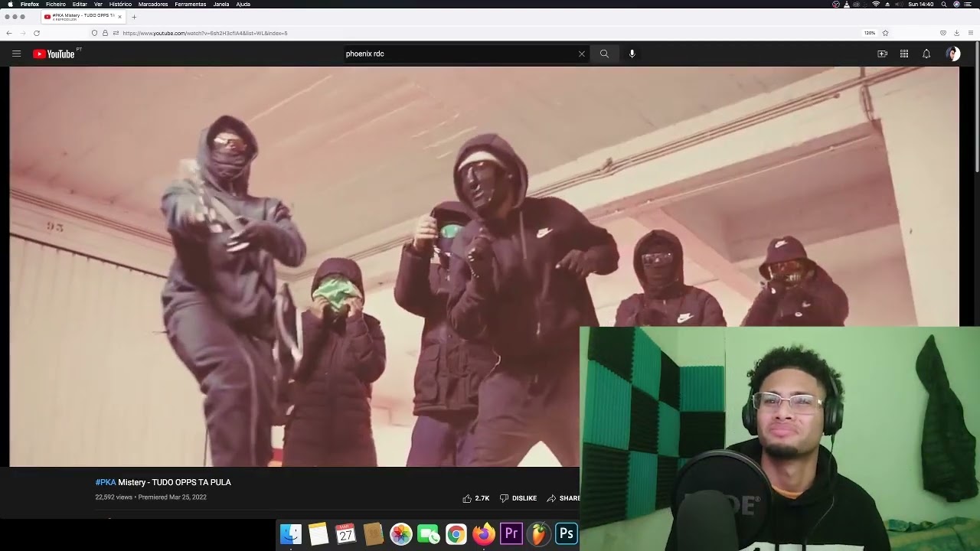
Task: Click the YouTube search magnifier button
Action: tap(604, 54)
